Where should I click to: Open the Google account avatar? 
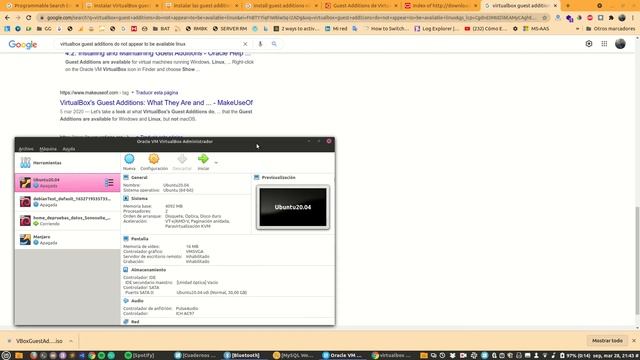coord(620,44)
